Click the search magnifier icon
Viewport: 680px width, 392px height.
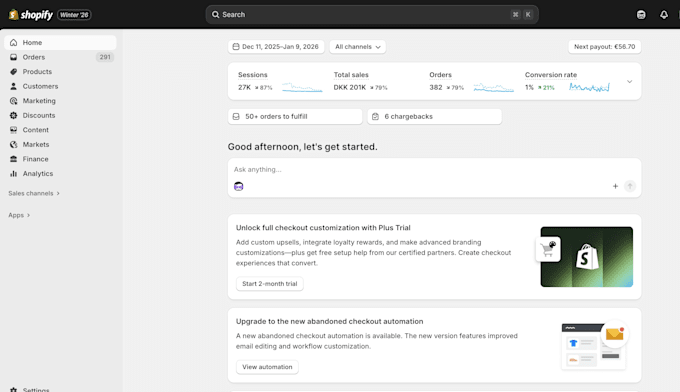[216, 15]
